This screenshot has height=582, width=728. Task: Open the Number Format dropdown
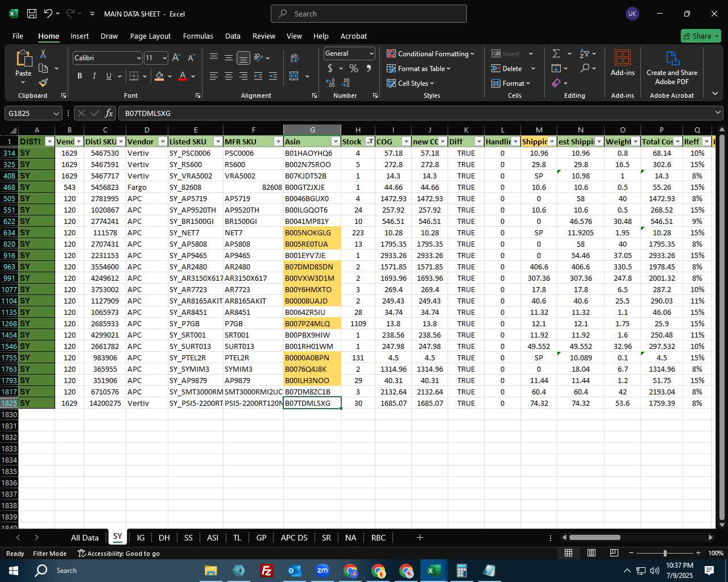point(371,53)
